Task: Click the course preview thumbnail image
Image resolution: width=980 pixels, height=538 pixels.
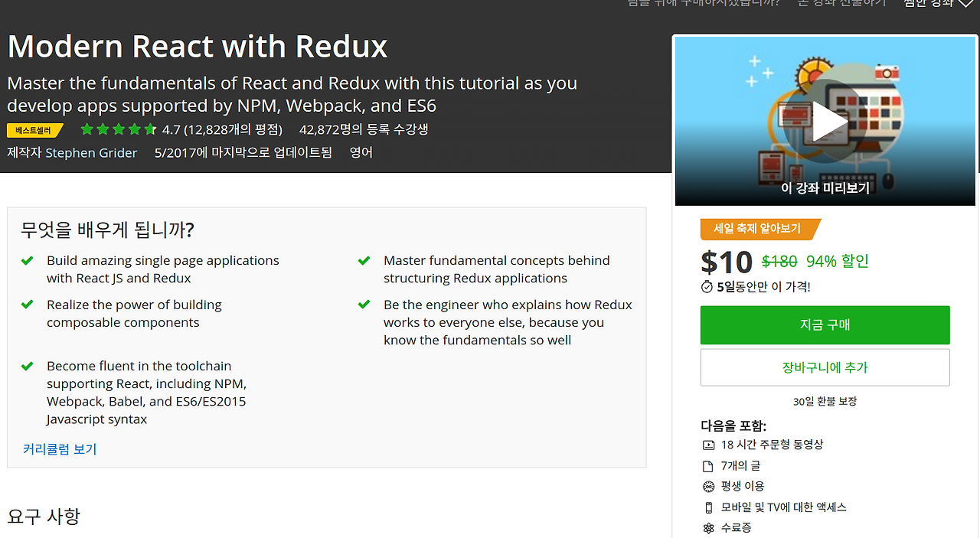Action: [x=825, y=121]
